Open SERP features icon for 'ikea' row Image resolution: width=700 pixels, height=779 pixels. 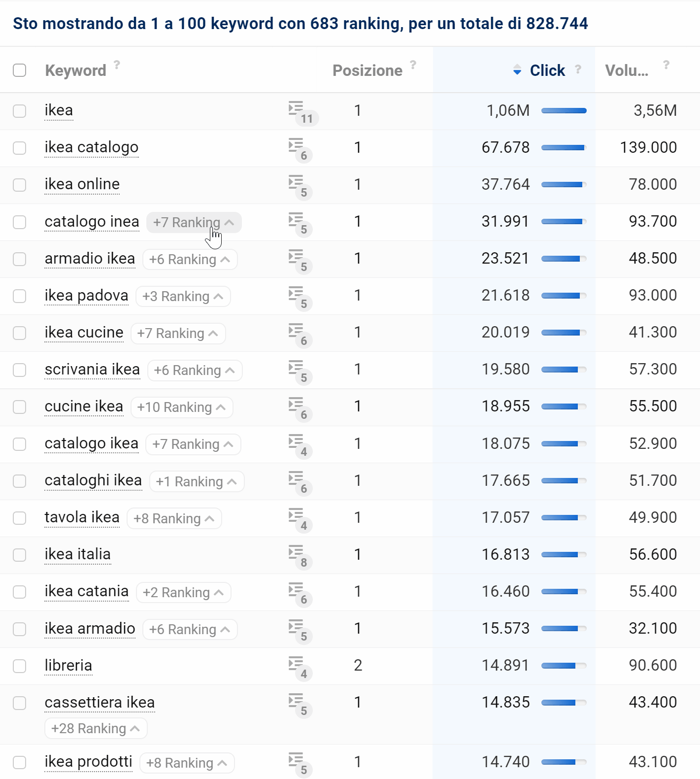pos(302,112)
